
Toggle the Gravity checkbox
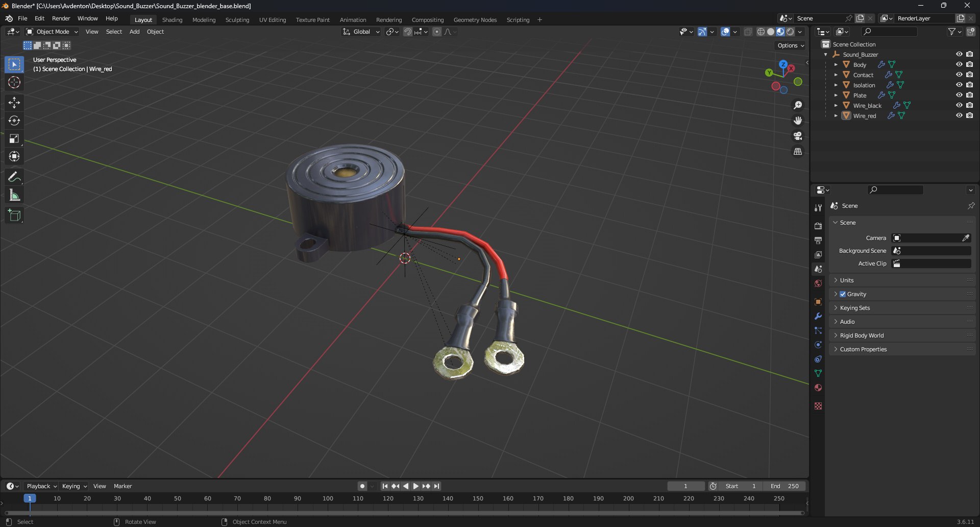843,294
